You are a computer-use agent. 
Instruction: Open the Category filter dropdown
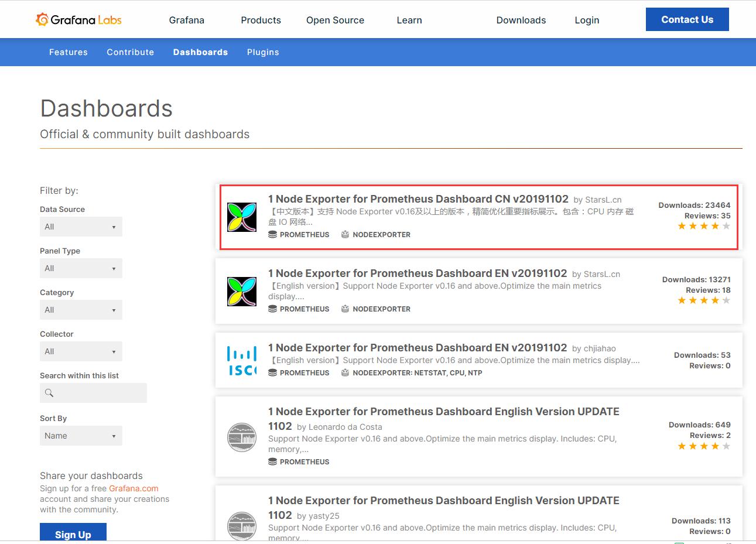[81, 310]
